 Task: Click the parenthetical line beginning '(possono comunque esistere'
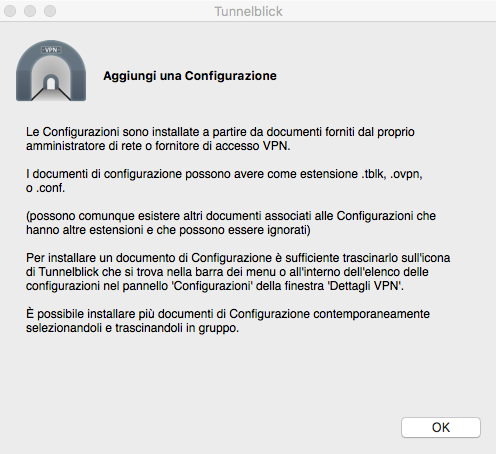(231, 216)
